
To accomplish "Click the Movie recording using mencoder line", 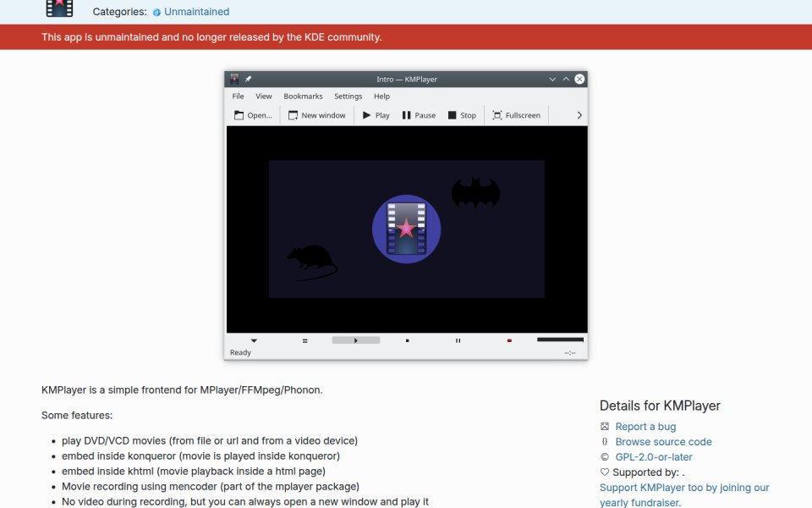I will [x=211, y=486].
